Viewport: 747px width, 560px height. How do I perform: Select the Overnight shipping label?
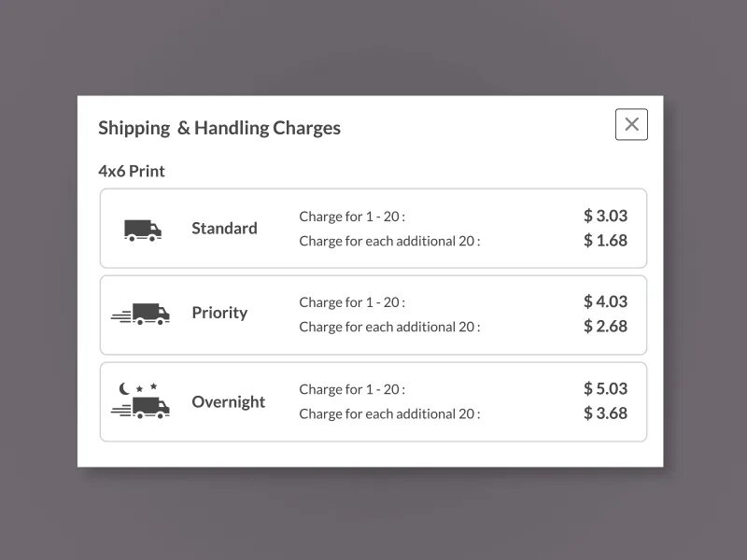(228, 402)
